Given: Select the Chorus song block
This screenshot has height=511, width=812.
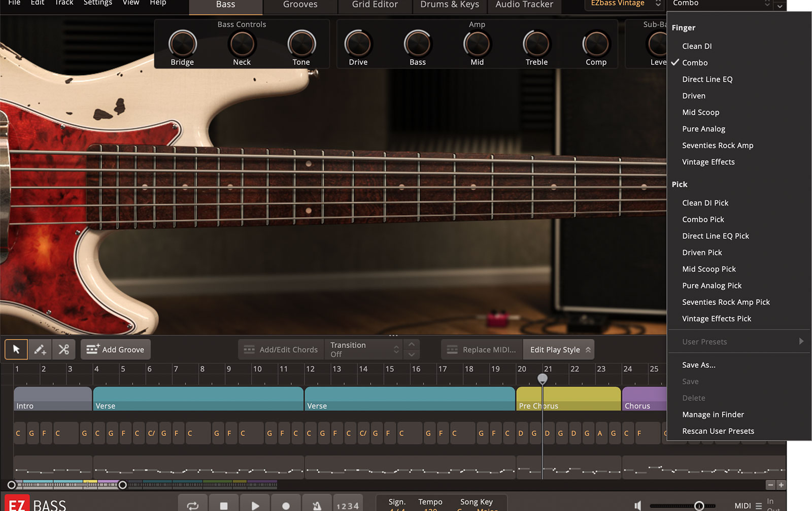Looking at the screenshot, I should (x=645, y=399).
